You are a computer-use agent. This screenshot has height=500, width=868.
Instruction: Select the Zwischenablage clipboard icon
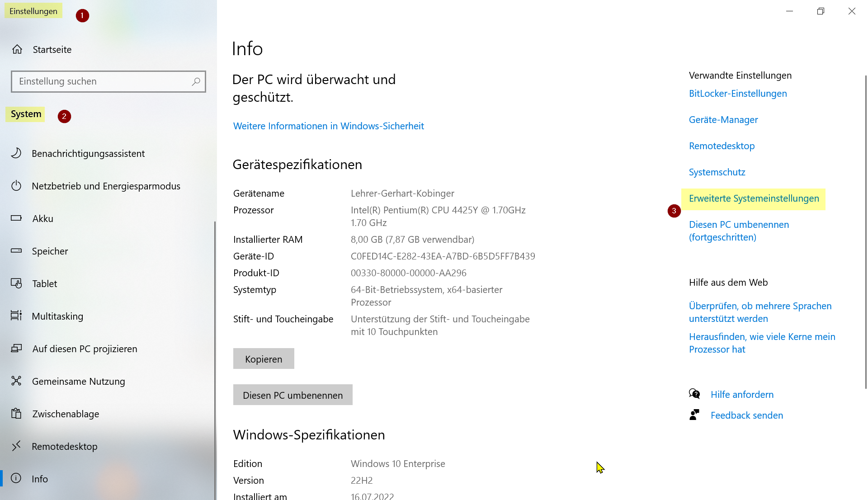16,414
